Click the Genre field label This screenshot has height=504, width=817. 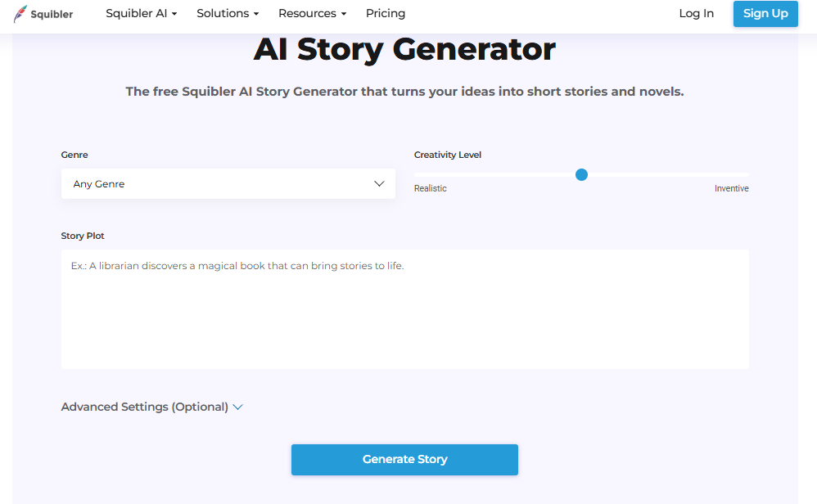tap(74, 155)
